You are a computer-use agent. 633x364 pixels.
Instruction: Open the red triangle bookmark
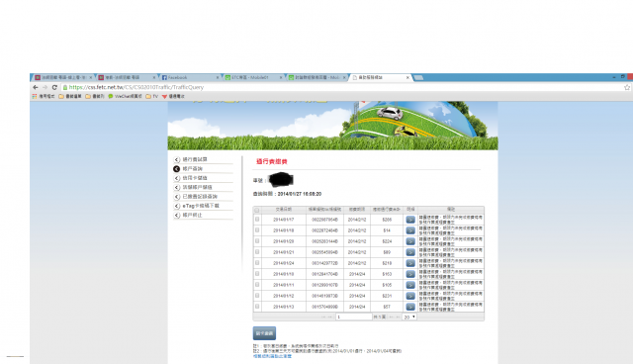tap(173, 97)
